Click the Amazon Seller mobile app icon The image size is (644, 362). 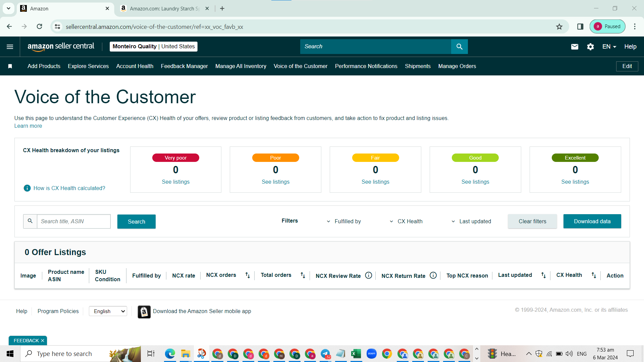click(144, 312)
